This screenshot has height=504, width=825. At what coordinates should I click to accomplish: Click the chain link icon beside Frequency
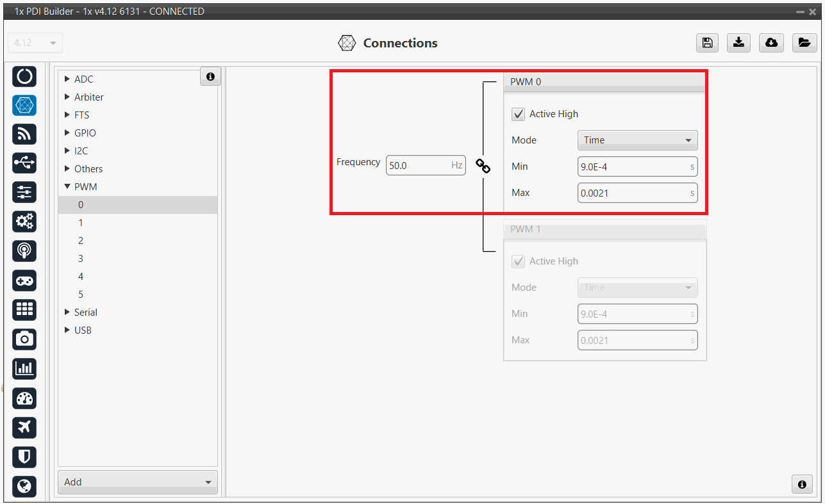(483, 166)
